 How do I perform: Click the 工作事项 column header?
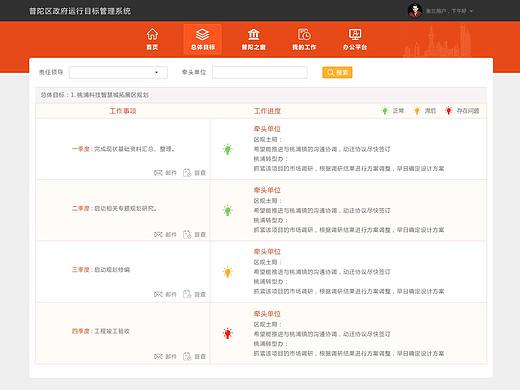coord(123,111)
